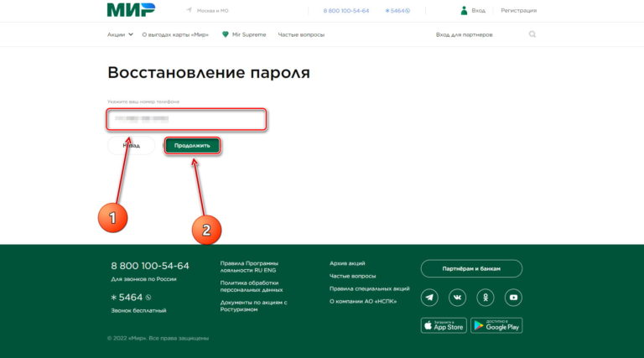Open the Mir Supreme menu item
644x358 pixels.
(x=244, y=34)
